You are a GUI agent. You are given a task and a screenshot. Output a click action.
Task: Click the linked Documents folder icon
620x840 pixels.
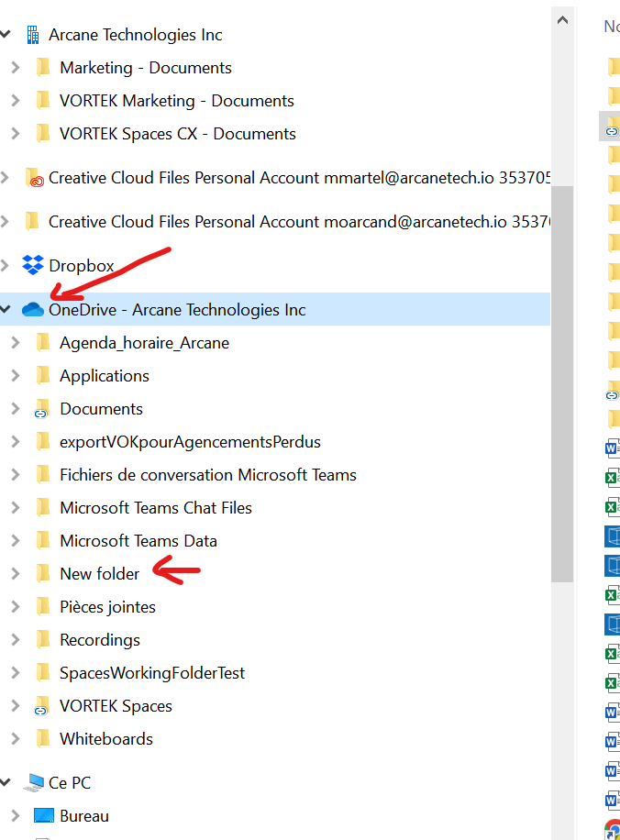click(42, 409)
